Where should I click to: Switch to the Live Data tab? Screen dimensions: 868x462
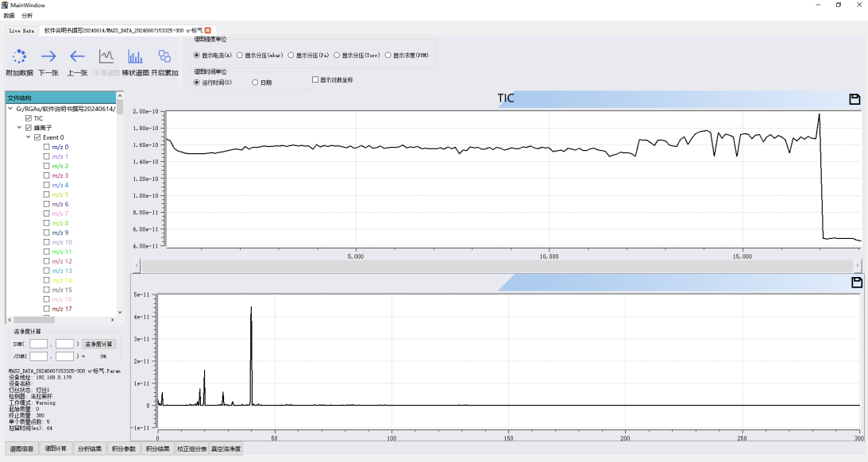click(21, 30)
